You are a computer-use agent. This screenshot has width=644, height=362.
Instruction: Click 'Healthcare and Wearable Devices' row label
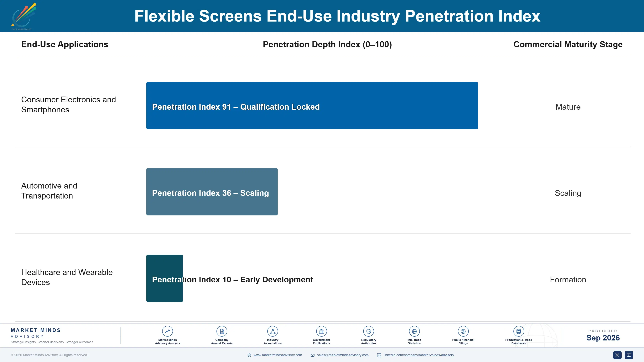[67, 277]
